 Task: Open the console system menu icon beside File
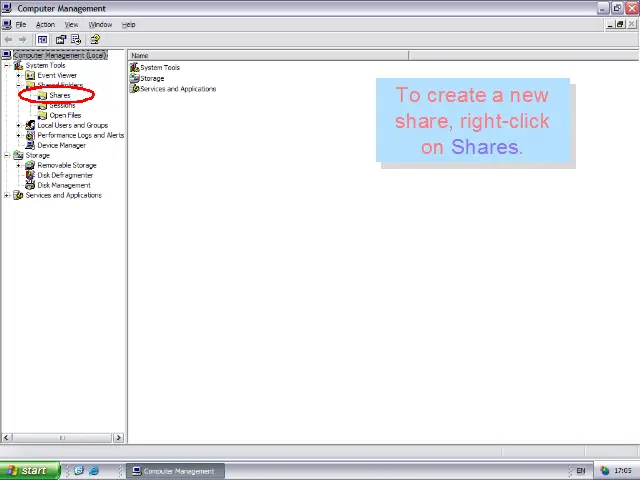(x=7, y=24)
